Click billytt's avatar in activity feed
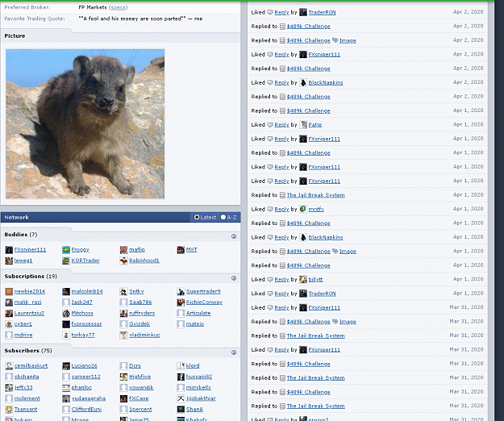Screen dimensions: 504x421 coord(303,280)
